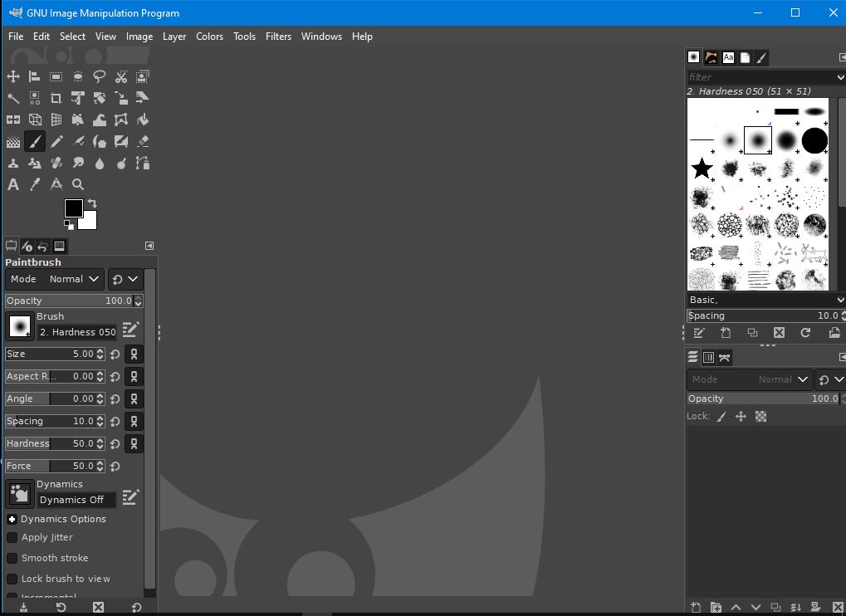Screen dimensions: 846x616
Task: Switch to the Patterns tab
Action: (712, 57)
